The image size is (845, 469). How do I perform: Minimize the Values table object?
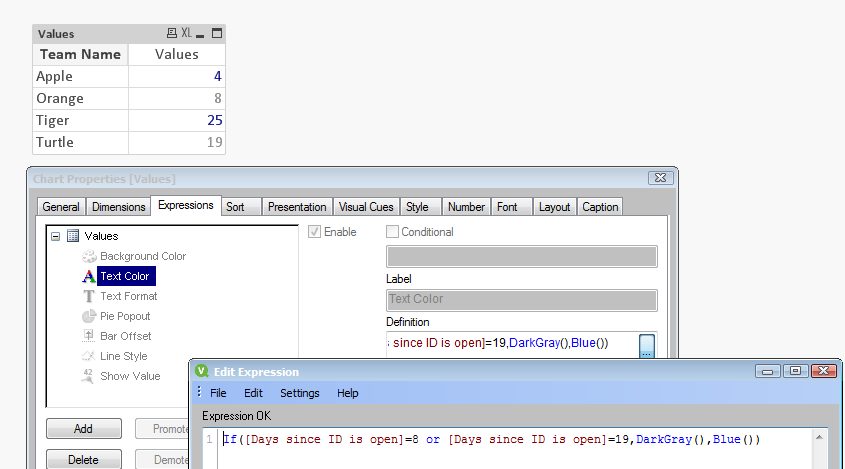tap(200, 36)
